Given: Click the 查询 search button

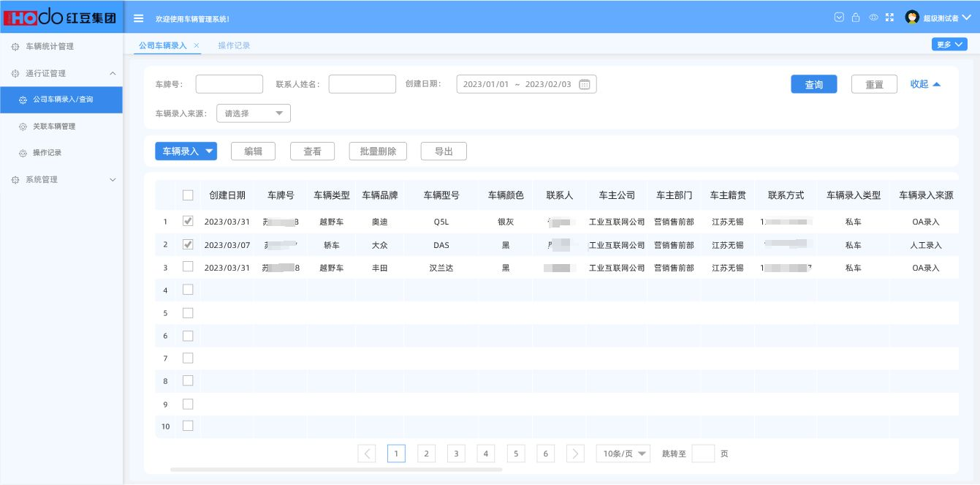Looking at the screenshot, I should point(814,84).
